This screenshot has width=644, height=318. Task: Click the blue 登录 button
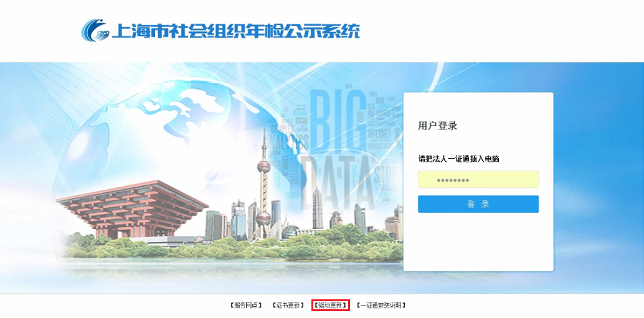478,204
